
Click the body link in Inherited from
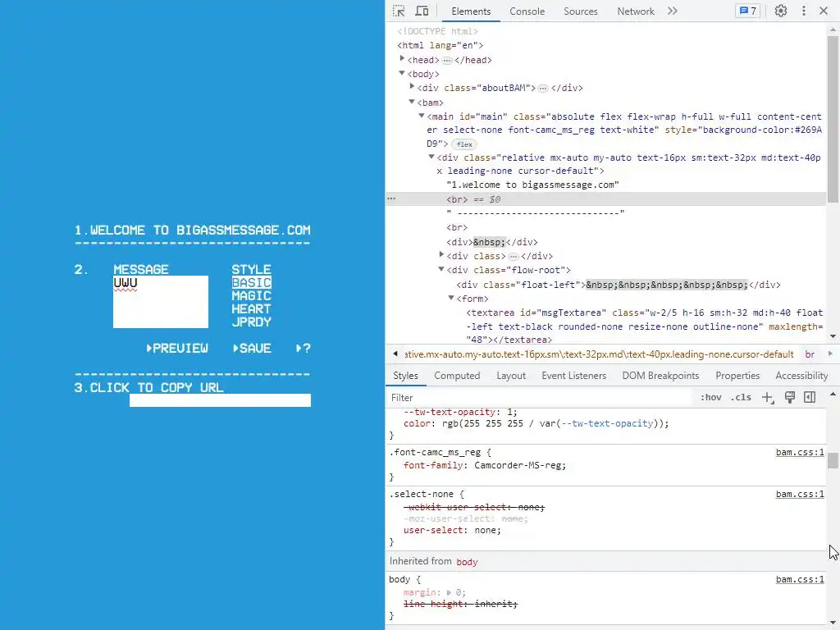[x=467, y=561]
